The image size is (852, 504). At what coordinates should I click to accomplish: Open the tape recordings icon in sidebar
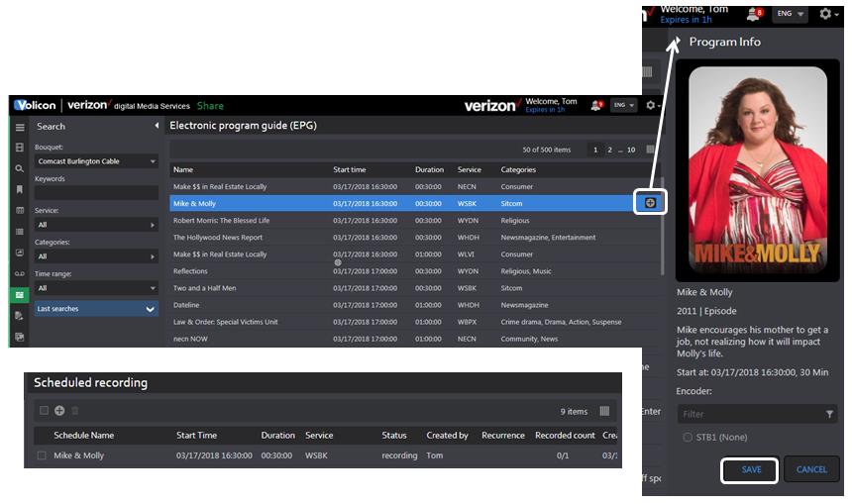pyautogui.click(x=20, y=273)
